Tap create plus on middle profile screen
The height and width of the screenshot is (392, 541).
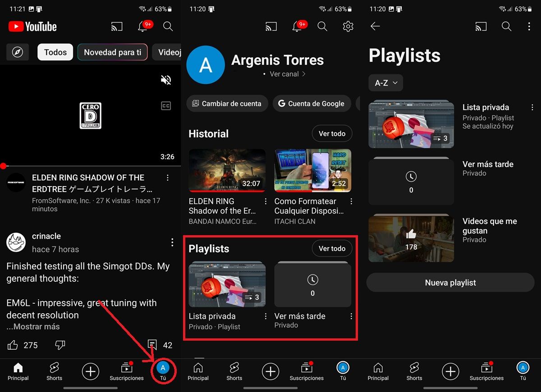click(270, 371)
